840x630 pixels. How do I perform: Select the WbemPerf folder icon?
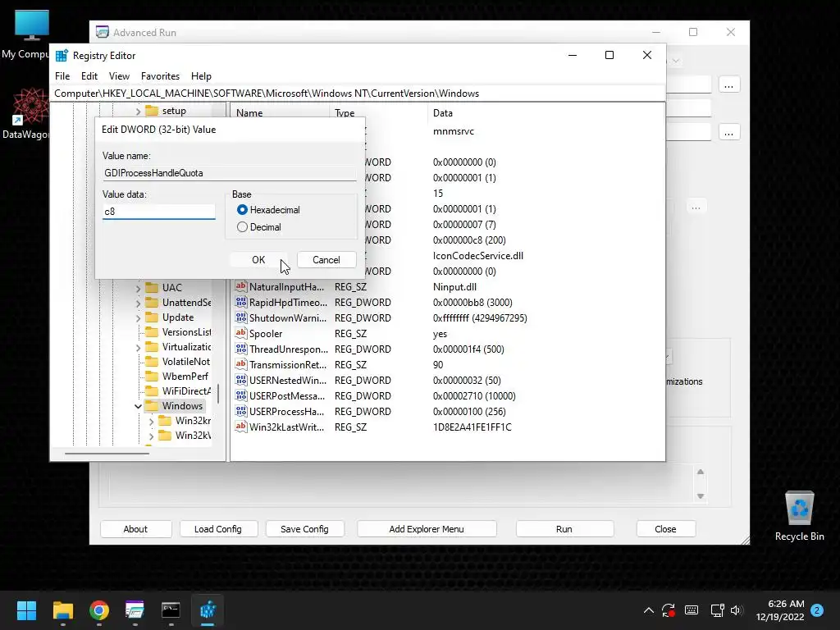[x=152, y=376]
